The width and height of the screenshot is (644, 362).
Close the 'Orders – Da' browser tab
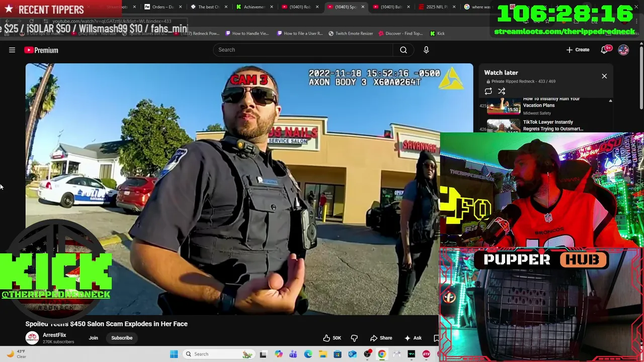click(180, 7)
